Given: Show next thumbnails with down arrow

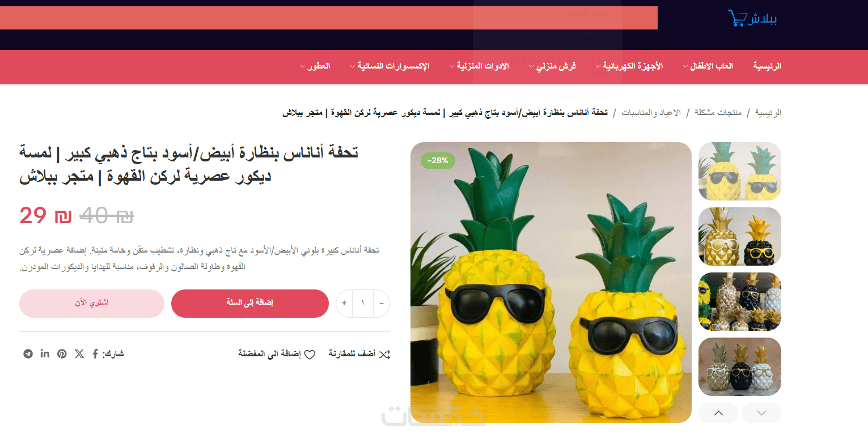Looking at the screenshot, I should coord(761,413).
